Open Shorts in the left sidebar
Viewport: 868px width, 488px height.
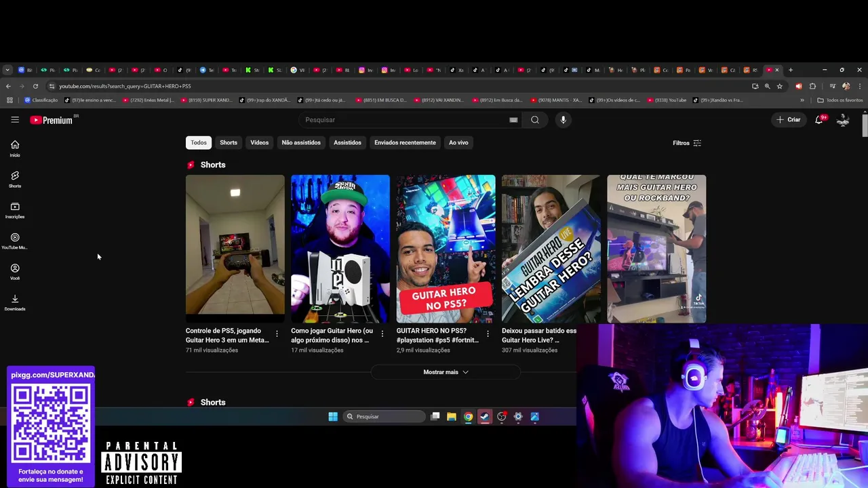[15, 179]
